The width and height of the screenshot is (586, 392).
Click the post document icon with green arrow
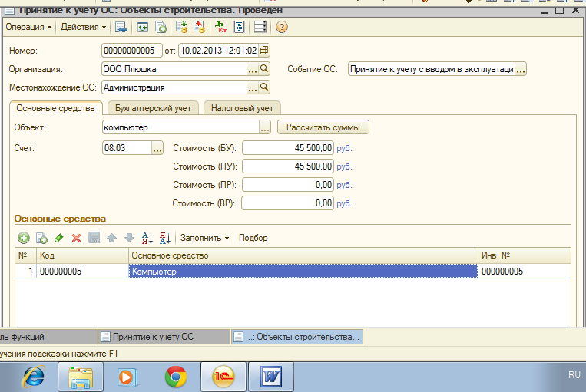click(181, 27)
